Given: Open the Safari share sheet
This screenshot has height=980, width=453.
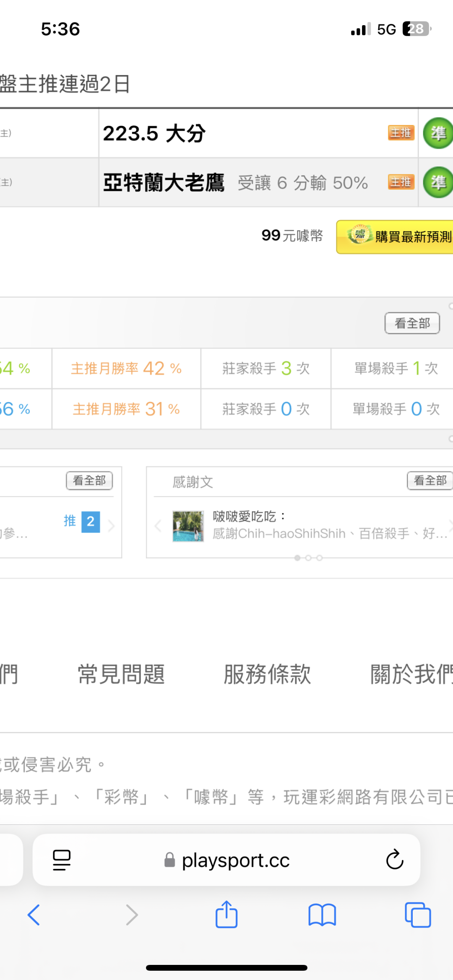Looking at the screenshot, I should point(226,914).
